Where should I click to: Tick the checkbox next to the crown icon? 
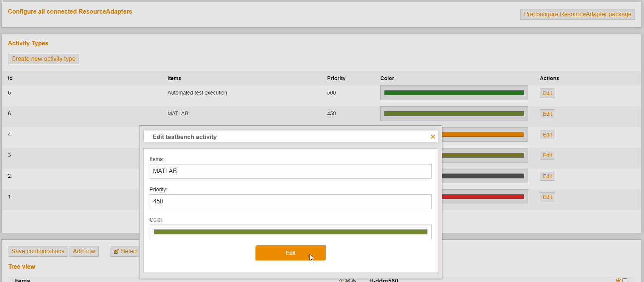point(625,280)
